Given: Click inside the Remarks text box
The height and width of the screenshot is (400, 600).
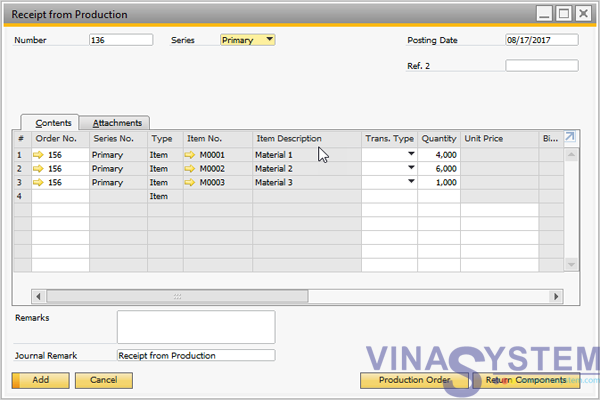Looking at the screenshot, I should pos(196,327).
